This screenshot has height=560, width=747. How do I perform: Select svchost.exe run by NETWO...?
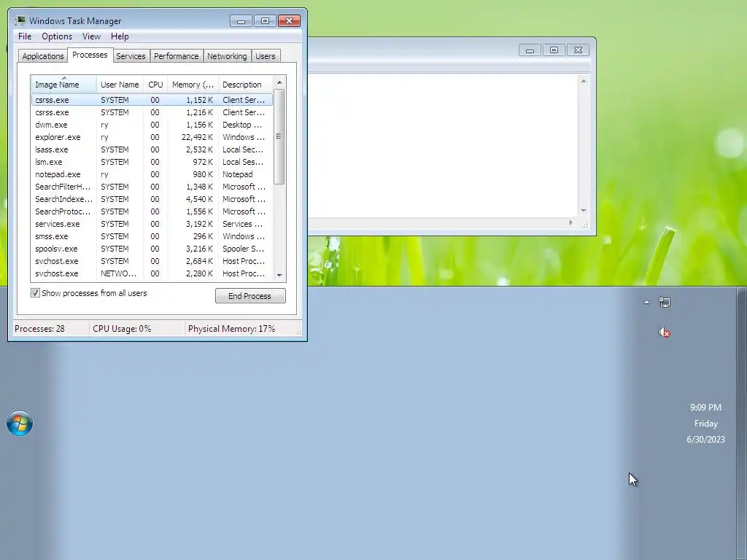pyautogui.click(x=152, y=273)
